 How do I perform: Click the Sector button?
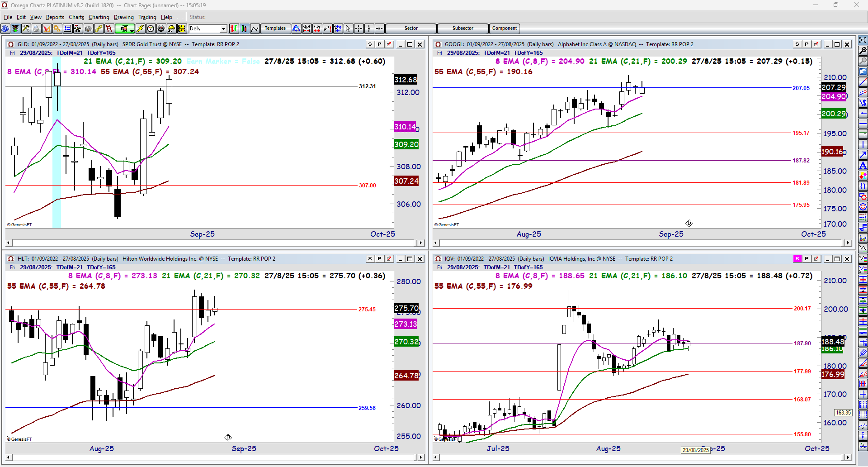pos(411,29)
